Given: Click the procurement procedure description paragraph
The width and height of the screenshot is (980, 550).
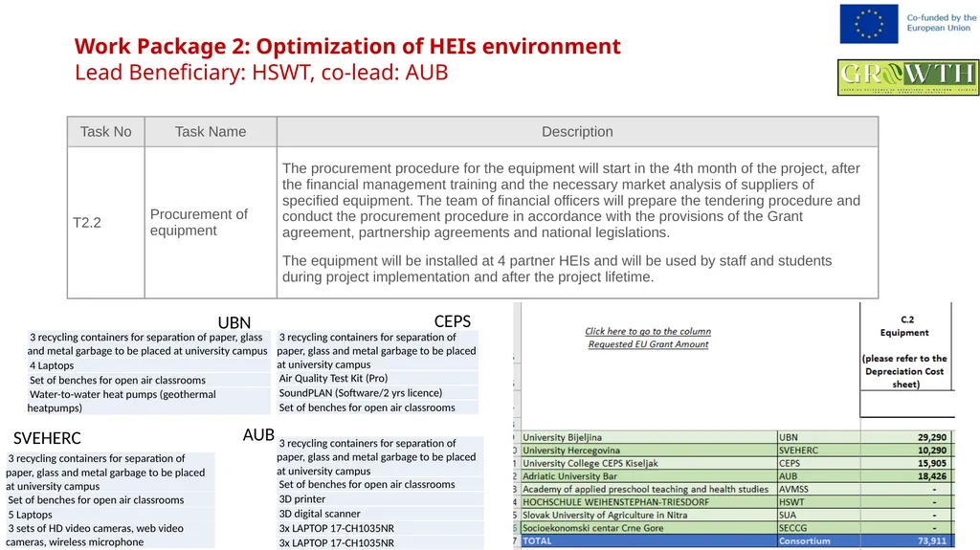Looking at the screenshot, I should point(571,201).
